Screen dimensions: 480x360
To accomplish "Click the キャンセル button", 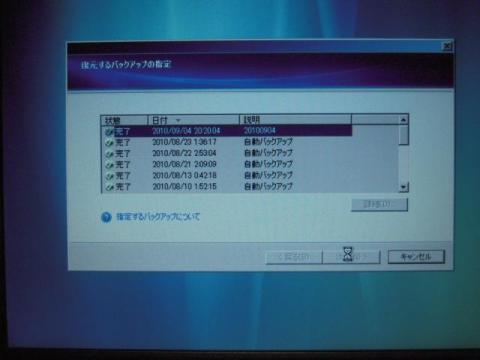I will coord(416,257).
